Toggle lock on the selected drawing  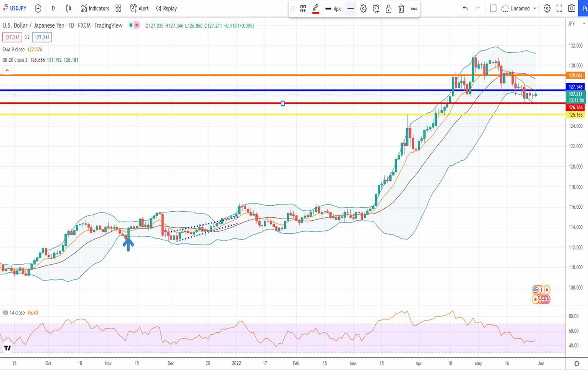point(389,9)
